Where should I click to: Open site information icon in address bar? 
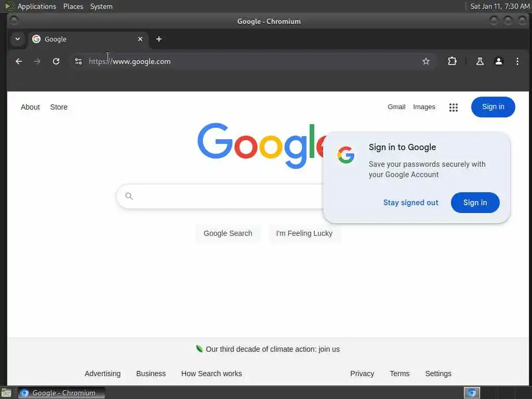(x=78, y=61)
